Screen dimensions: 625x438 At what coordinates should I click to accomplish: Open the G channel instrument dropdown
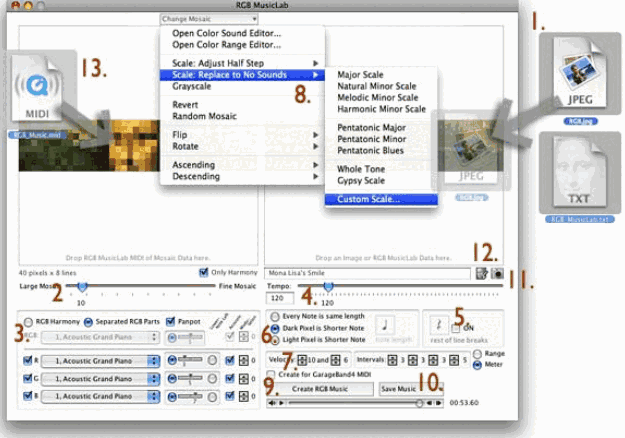(100, 379)
